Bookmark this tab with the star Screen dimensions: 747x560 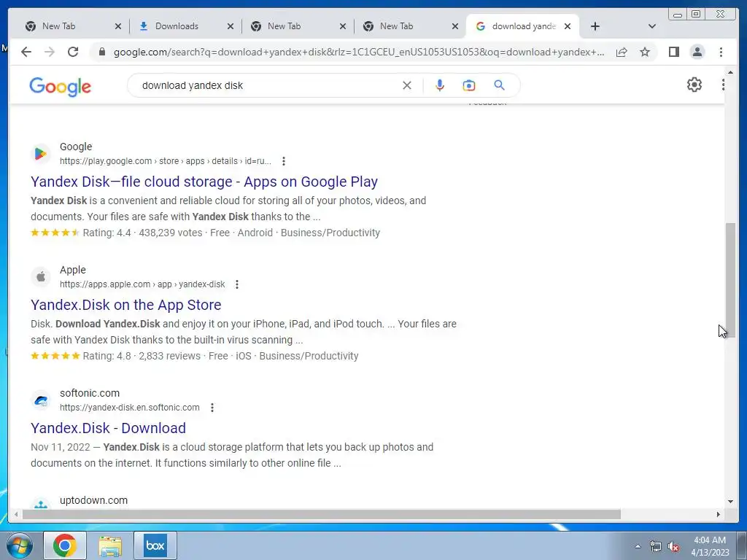pos(645,52)
